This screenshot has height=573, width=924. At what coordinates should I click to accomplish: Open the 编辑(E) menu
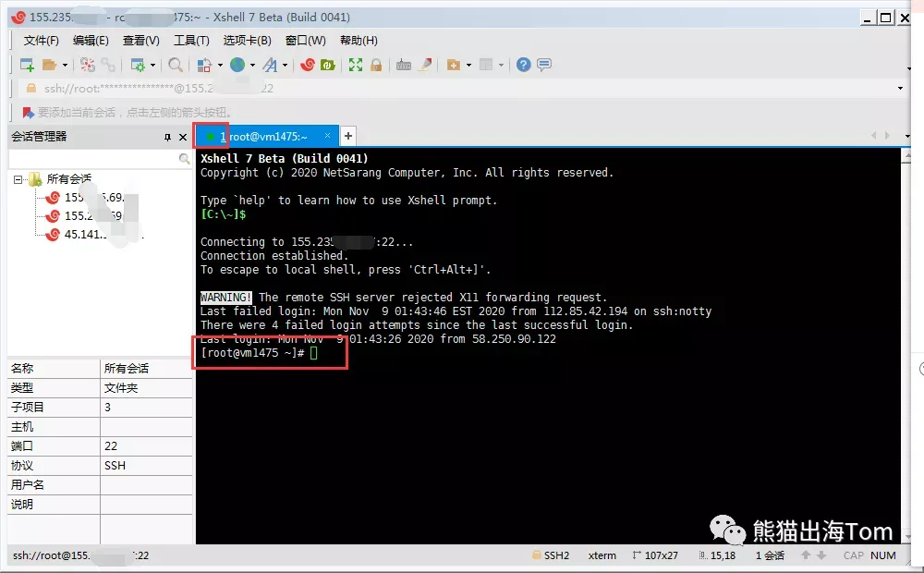pyautogui.click(x=91, y=41)
